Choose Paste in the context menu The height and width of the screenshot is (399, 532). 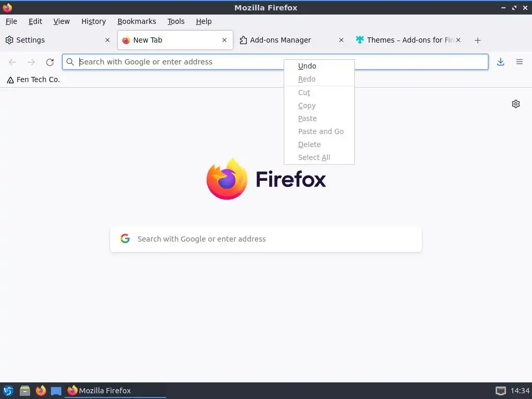[x=320, y=118]
